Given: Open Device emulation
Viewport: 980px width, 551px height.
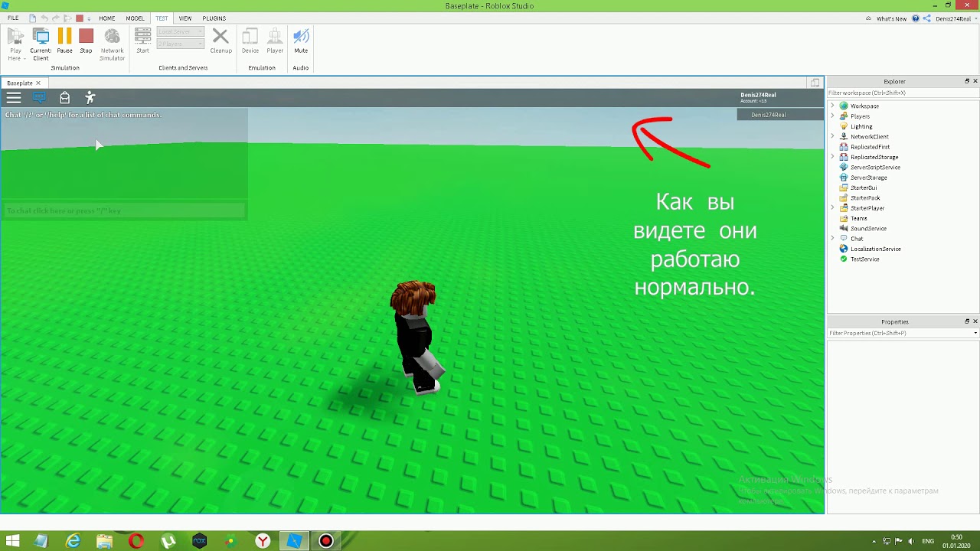Looking at the screenshot, I should [x=250, y=41].
